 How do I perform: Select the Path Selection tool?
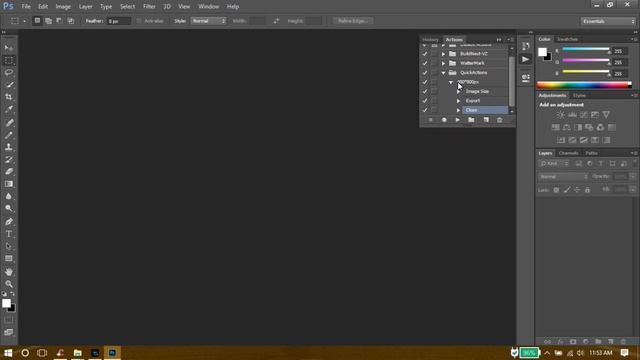9,246
